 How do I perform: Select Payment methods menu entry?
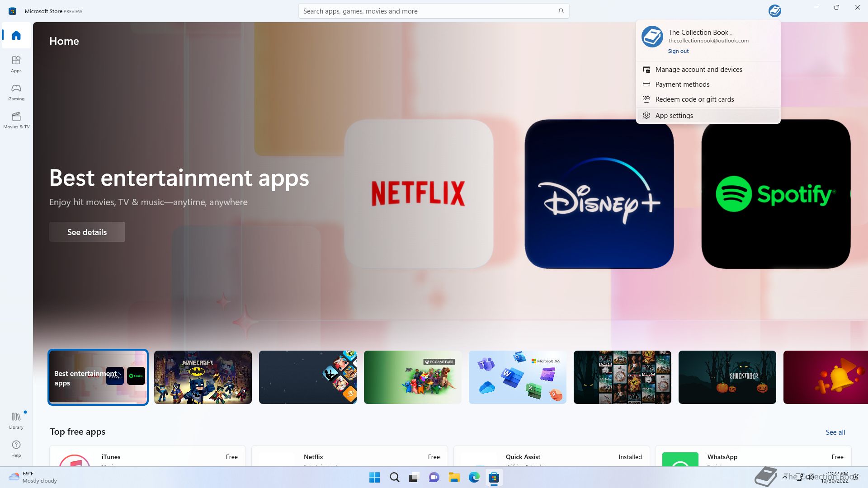[708, 84]
